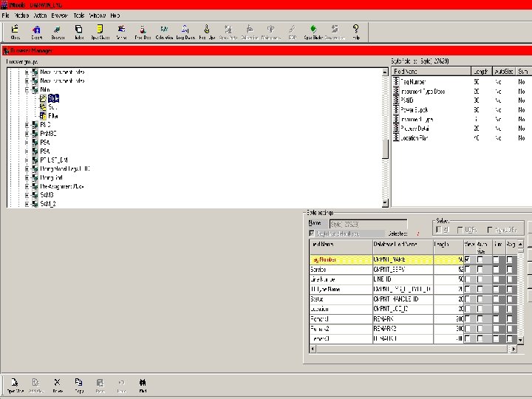The image size is (532, 399).
Task: Expand the Wiring Grid tree node
Action: [x=27, y=177]
